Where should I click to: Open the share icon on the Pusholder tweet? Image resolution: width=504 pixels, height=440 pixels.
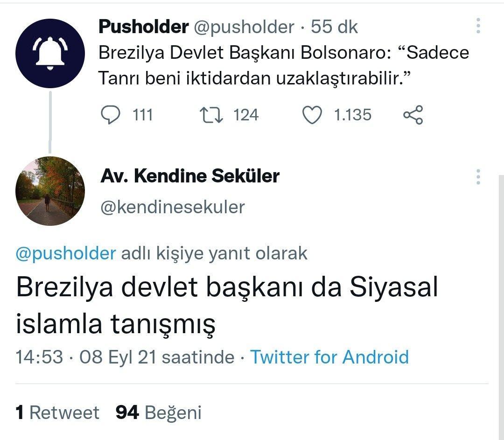tap(413, 115)
